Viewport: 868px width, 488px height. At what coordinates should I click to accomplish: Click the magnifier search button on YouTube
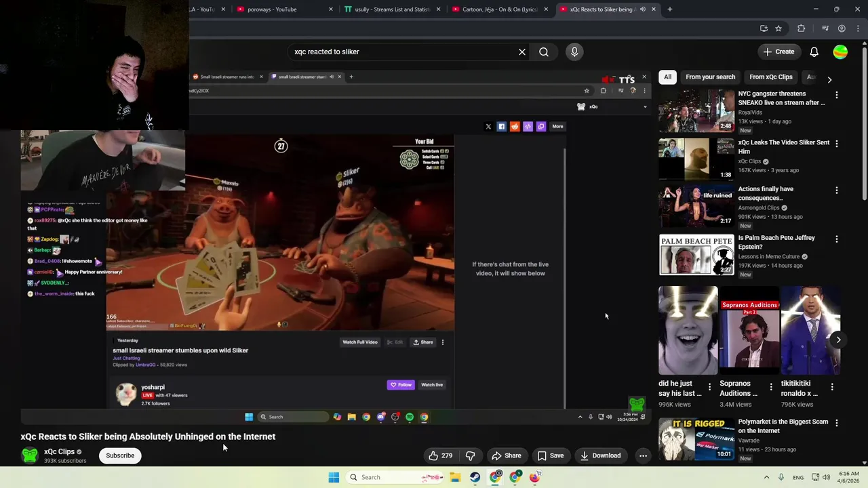[x=544, y=52]
